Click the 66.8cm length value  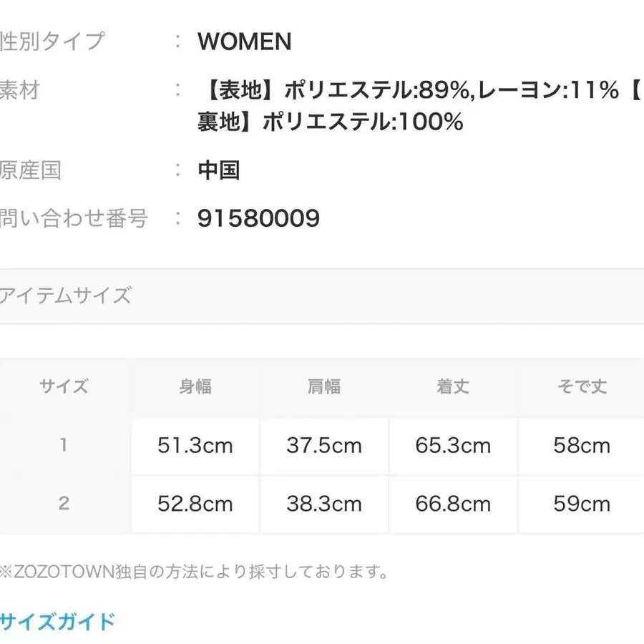[x=452, y=504]
